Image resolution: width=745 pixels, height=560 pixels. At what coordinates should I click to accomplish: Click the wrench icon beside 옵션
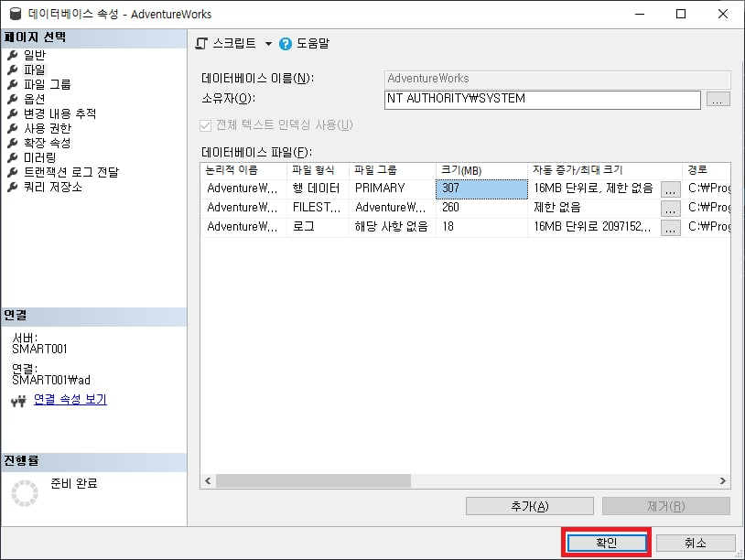[x=13, y=99]
